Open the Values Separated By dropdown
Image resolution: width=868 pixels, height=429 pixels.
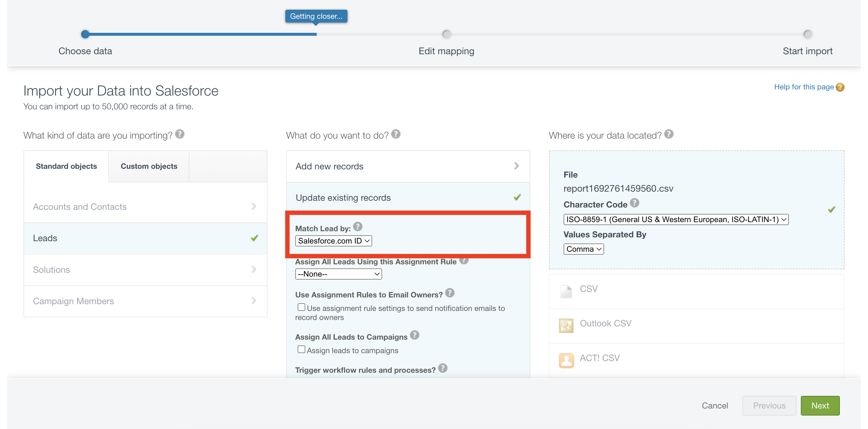tap(583, 249)
